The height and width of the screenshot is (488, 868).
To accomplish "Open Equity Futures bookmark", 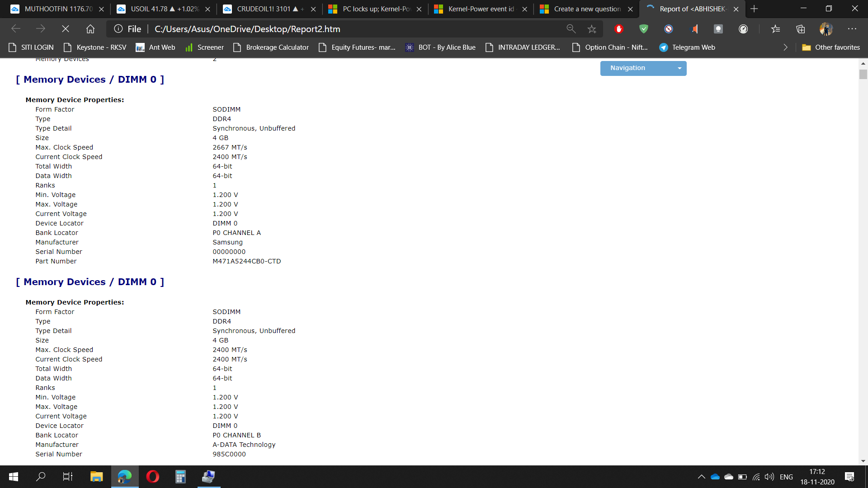I will [357, 47].
